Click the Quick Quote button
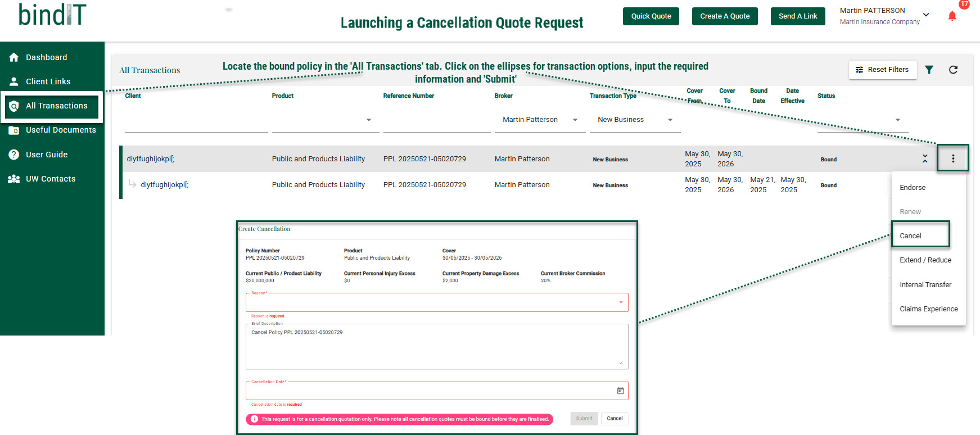980x435 pixels. (651, 16)
